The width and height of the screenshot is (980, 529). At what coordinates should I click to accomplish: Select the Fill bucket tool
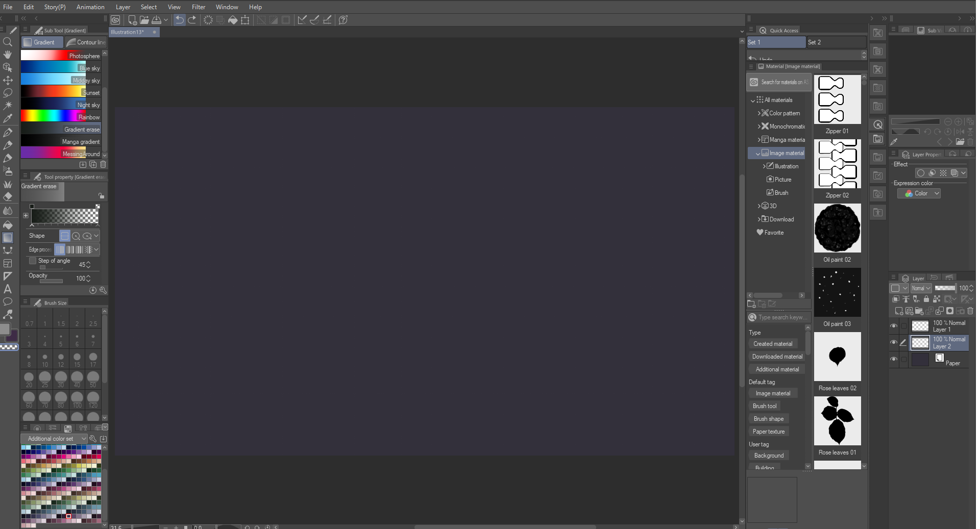click(x=8, y=225)
